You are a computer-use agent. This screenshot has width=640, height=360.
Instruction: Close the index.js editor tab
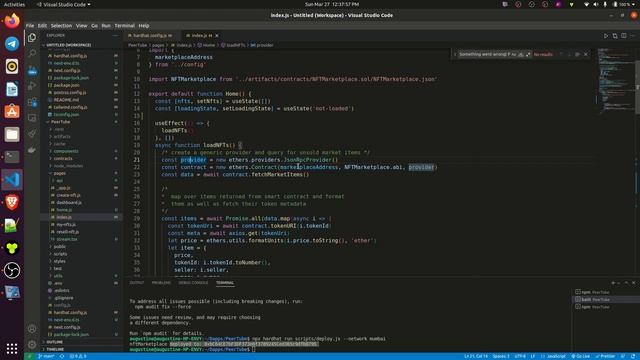(x=217, y=36)
